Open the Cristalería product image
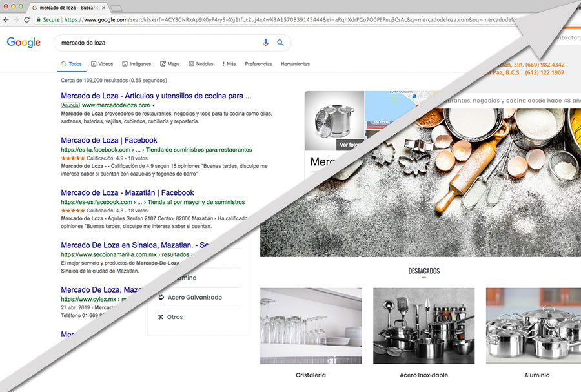Viewport: 581px width, 392px height. click(x=311, y=325)
